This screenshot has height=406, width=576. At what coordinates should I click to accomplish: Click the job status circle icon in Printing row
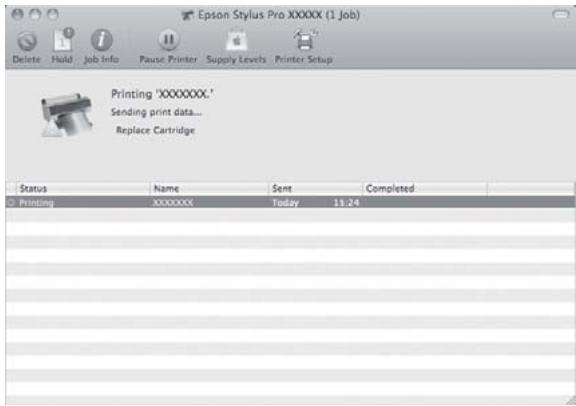point(11,202)
